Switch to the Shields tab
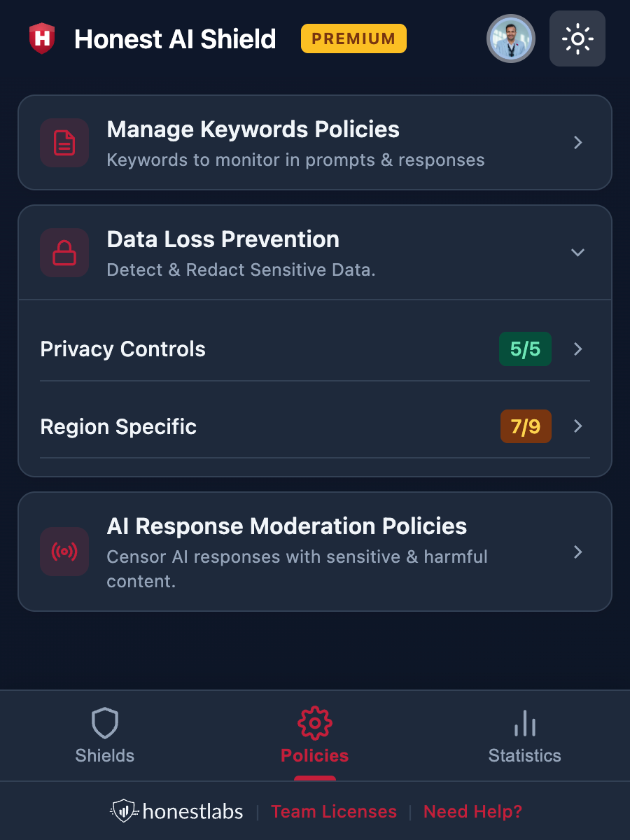The image size is (630, 840). tap(105, 736)
